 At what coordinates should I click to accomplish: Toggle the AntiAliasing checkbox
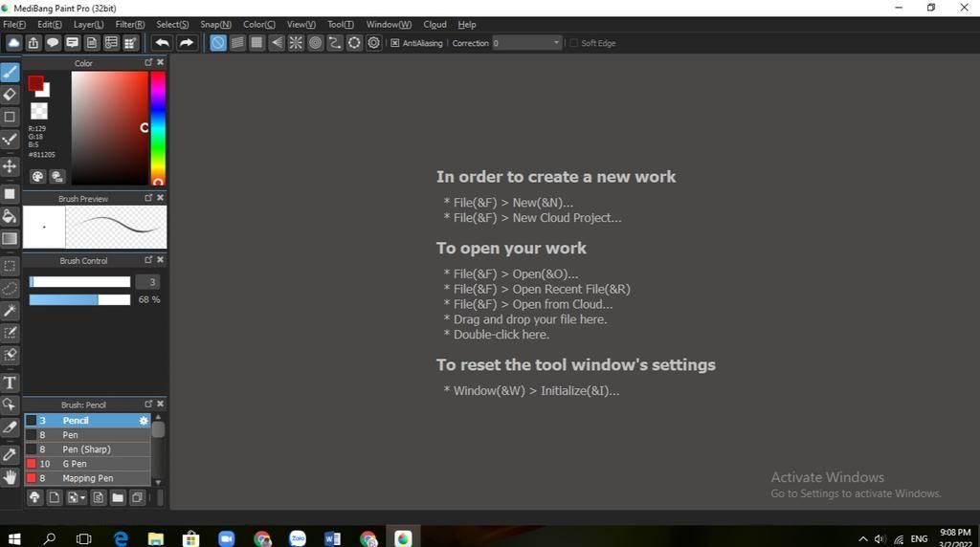point(395,43)
